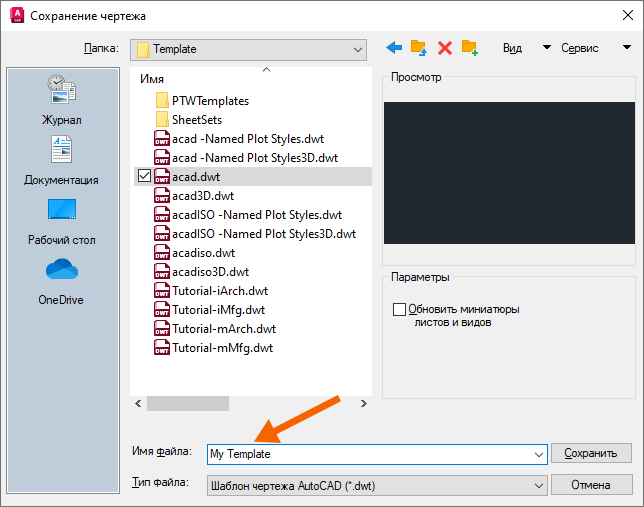Go back with the blue arrow icon
The width and height of the screenshot is (644, 507).
(394, 48)
